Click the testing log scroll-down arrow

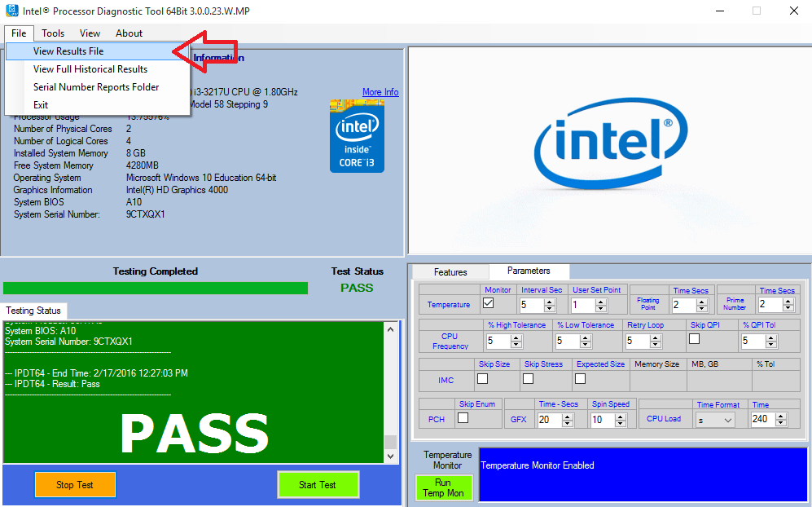[390, 456]
